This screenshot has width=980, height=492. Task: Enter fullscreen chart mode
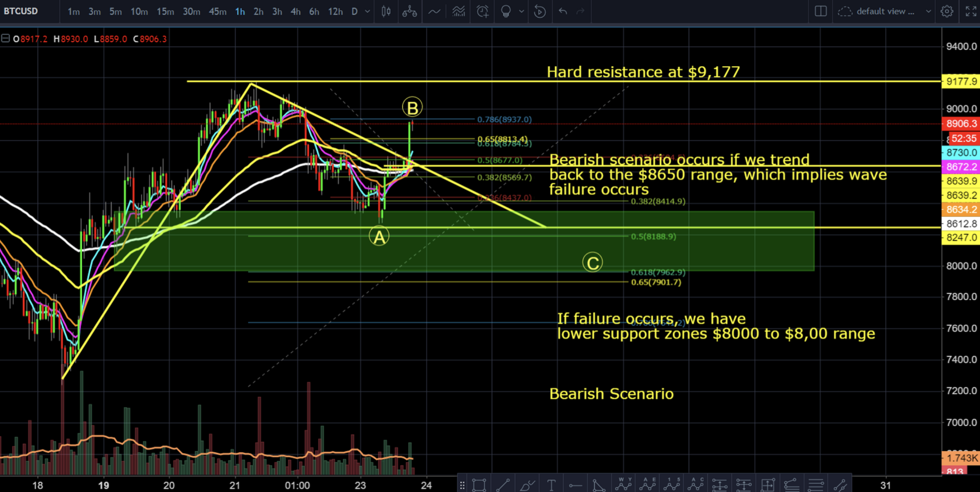pos(971,11)
